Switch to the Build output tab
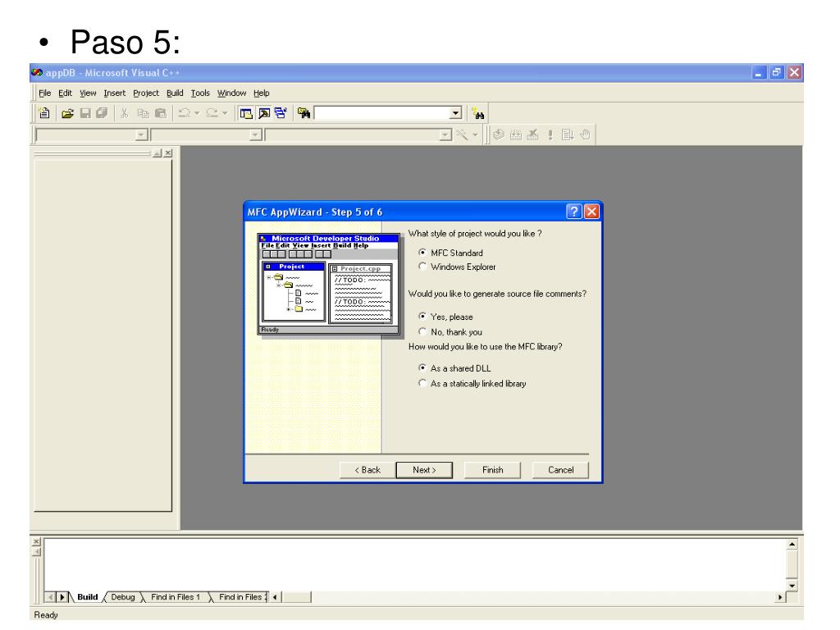 87,597
